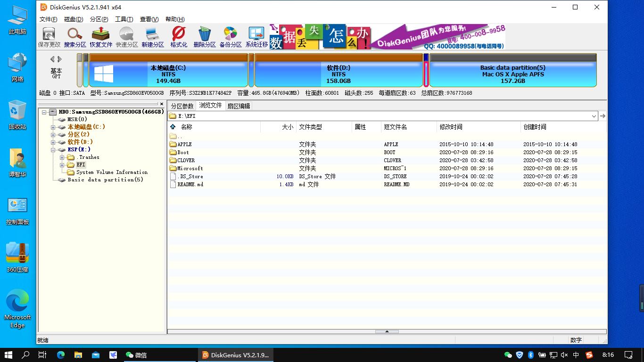Screen dimensions: 644x362
Task: Select System Volume Information in the tree
Action: coord(112,173)
